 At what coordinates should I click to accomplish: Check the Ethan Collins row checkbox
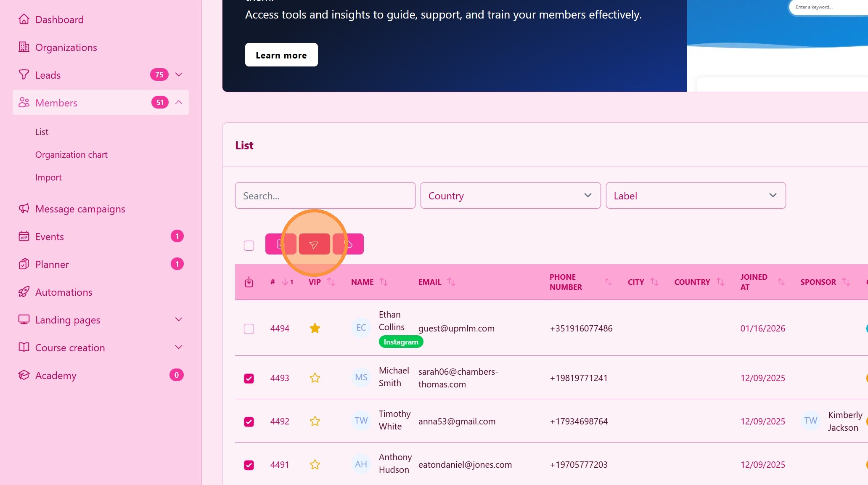coord(249,329)
